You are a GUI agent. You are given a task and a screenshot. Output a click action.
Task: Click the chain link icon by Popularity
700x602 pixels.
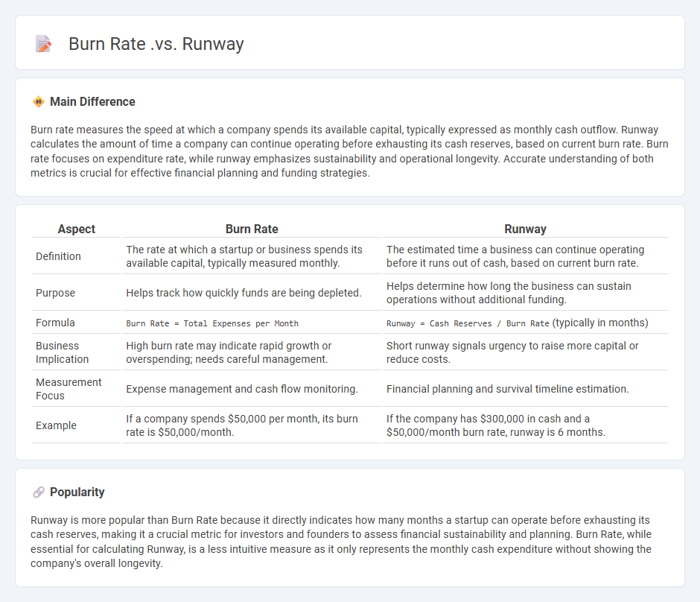(39, 492)
